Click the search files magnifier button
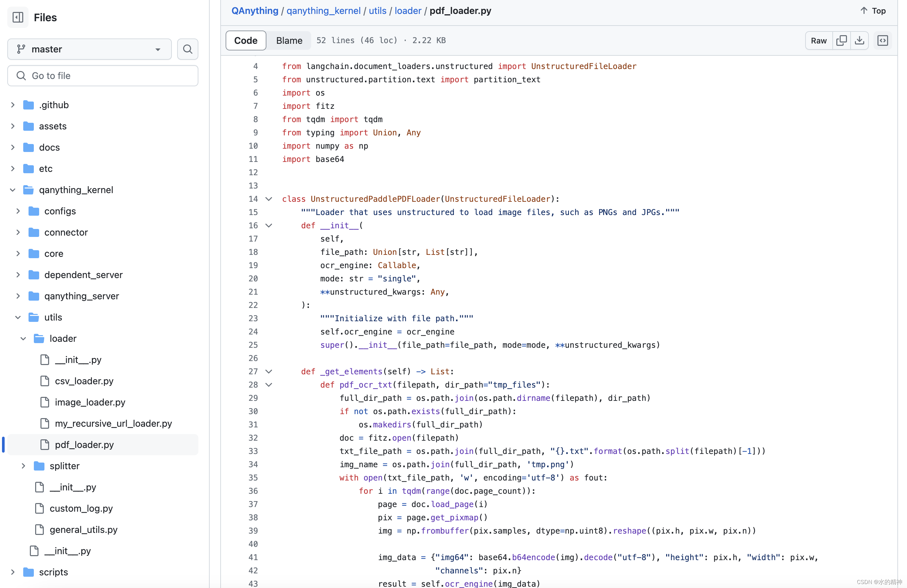This screenshot has height=588, width=907. [187, 49]
